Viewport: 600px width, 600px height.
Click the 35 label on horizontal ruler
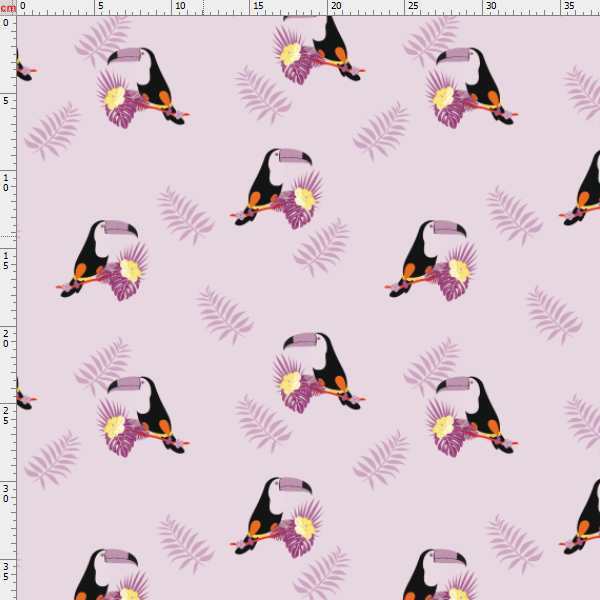click(x=569, y=6)
